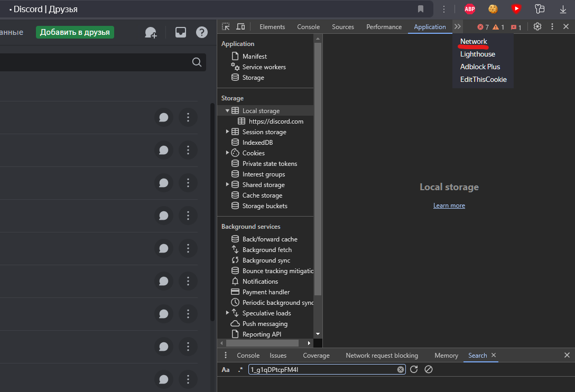Click the sidebar scroll down arrow

click(318, 334)
